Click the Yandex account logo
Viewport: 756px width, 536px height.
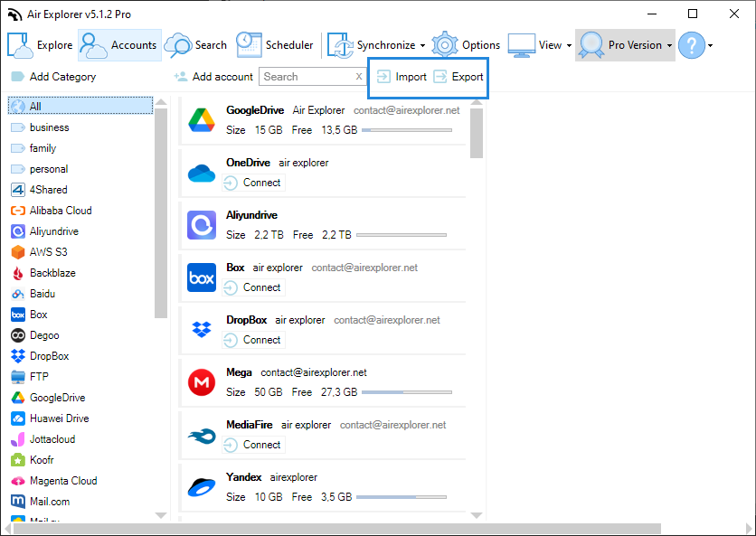[x=202, y=487]
